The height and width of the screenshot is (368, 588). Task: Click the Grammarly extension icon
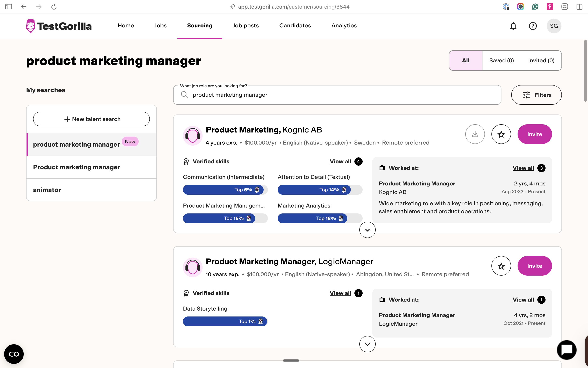click(535, 7)
